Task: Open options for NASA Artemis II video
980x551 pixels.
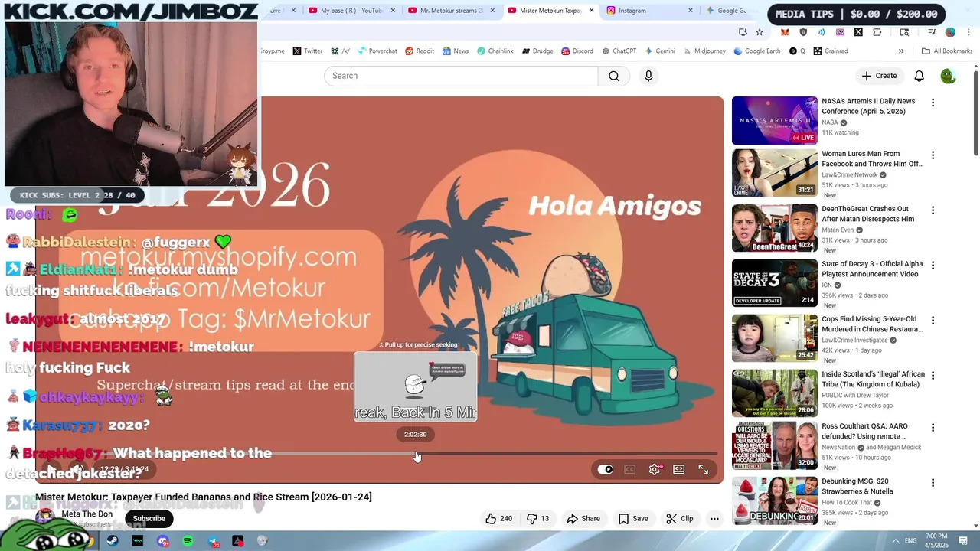Action: pyautogui.click(x=933, y=103)
